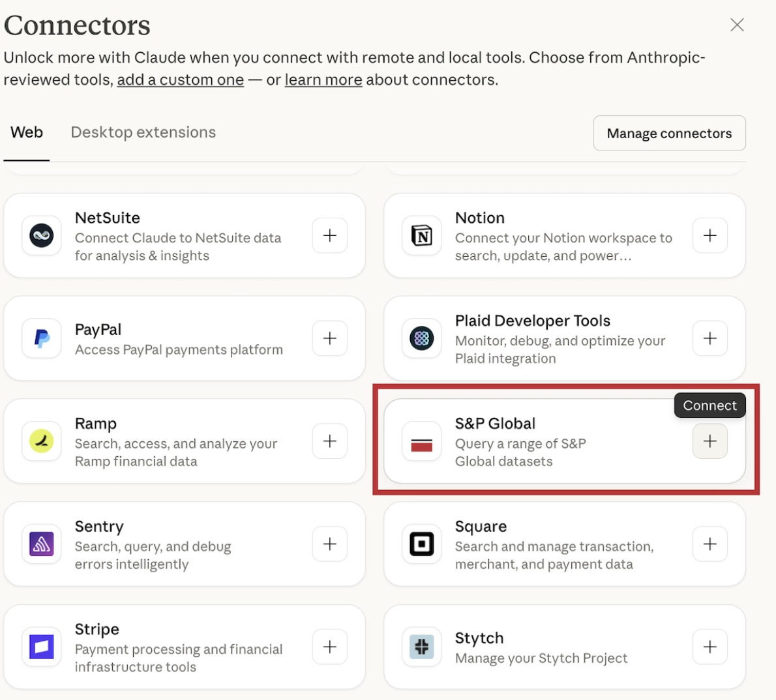This screenshot has height=700, width=776.
Task: Click the plus icon for Sentry
Action: click(x=330, y=544)
